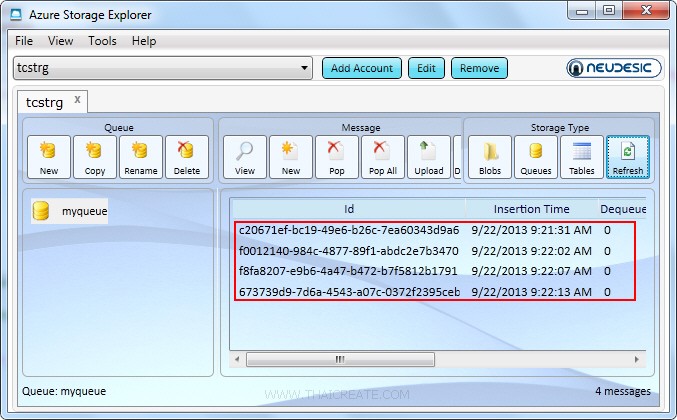
Task: Minimize the Azure Storage Explorer window
Action: point(582,11)
